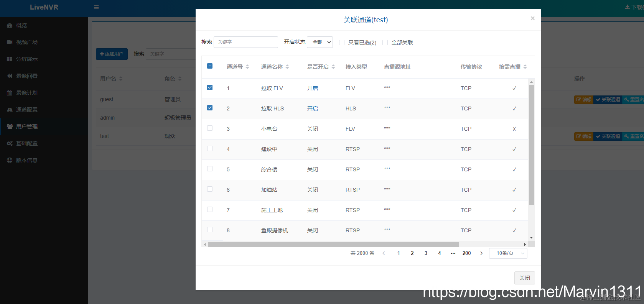Click the split-screen grid icon
The width and height of the screenshot is (644, 304).
[x=10, y=59]
